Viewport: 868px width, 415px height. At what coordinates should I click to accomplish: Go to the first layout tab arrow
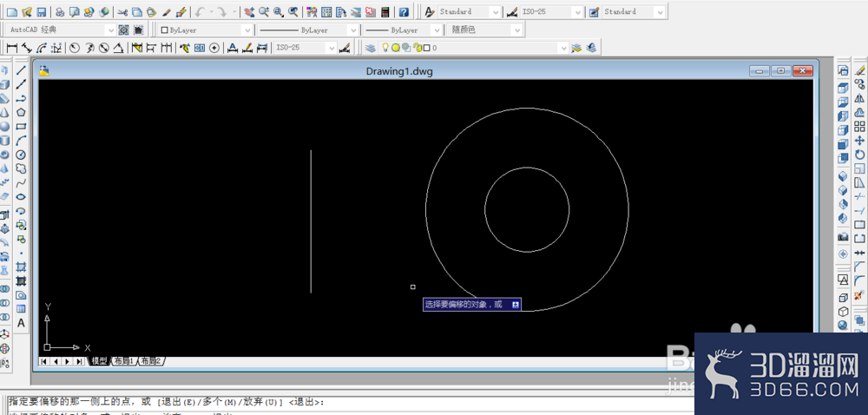[x=43, y=361]
